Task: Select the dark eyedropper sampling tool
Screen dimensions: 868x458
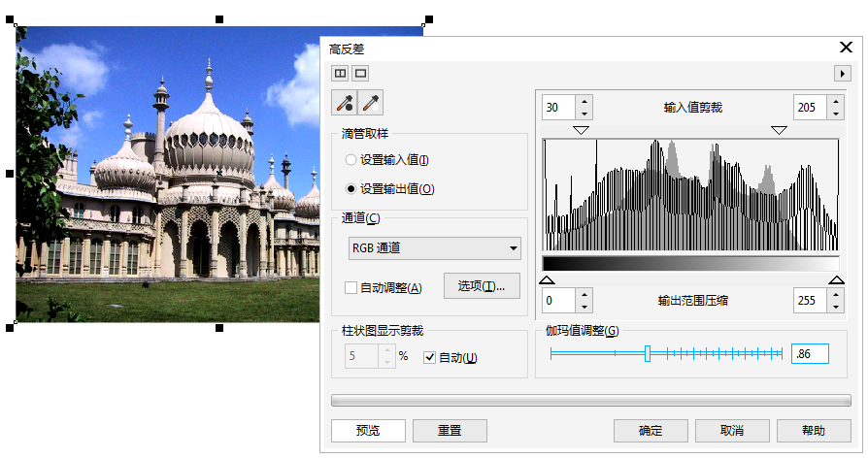Action: [344, 104]
